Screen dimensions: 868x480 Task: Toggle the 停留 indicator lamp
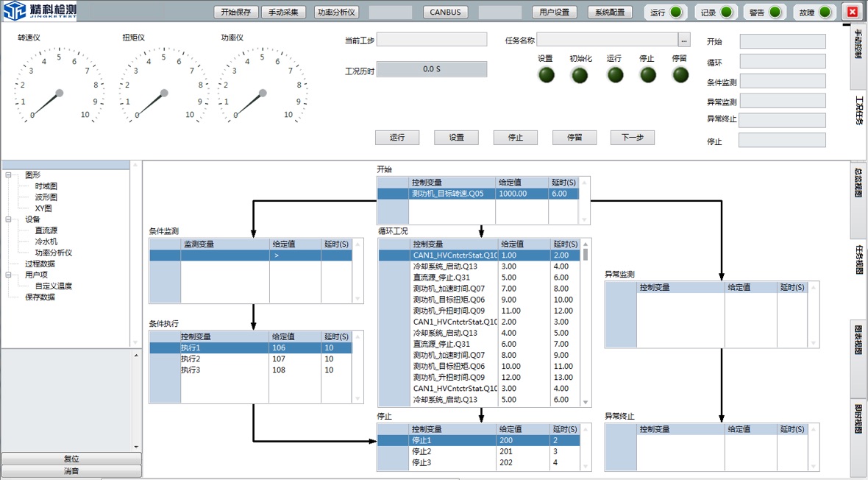click(x=680, y=74)
